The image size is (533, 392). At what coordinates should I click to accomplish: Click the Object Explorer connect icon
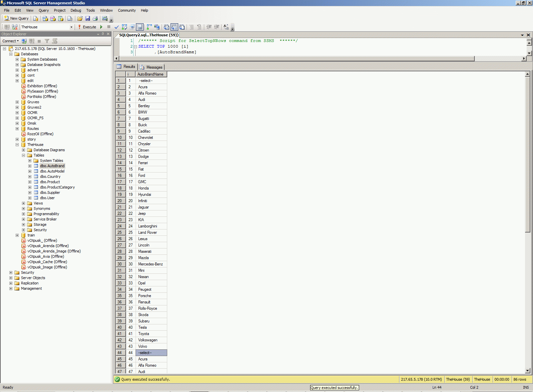click(24, 41)
